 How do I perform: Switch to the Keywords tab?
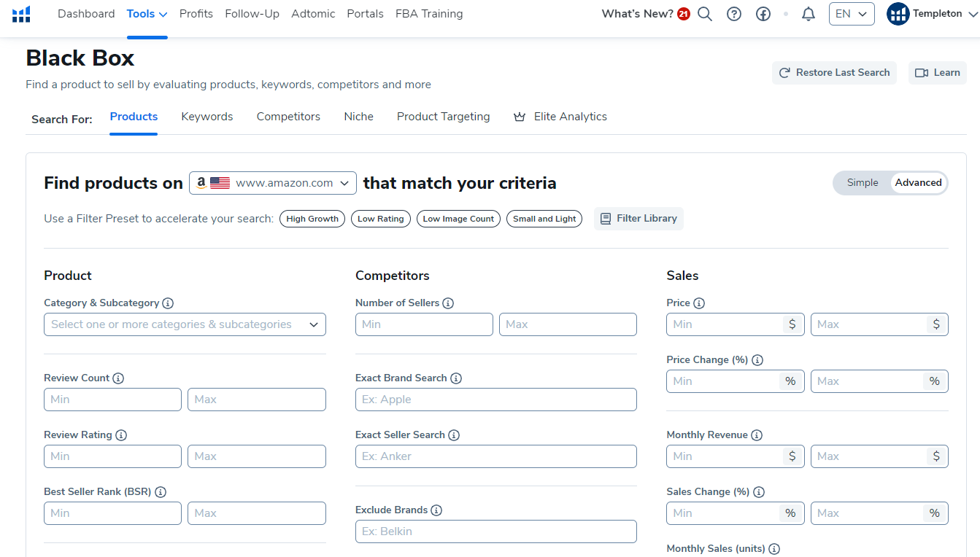(x=207, y=117)
